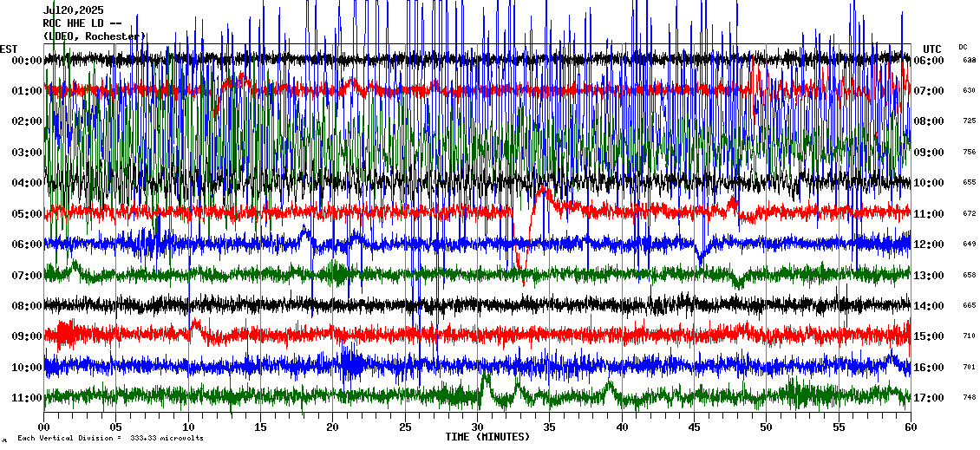Click the DC value 748

[969, 398]
